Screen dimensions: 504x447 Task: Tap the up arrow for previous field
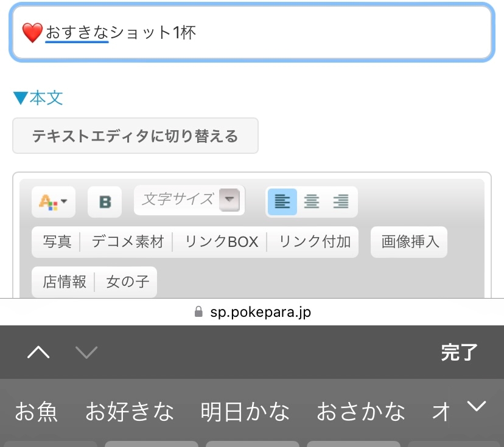(39, 352)
